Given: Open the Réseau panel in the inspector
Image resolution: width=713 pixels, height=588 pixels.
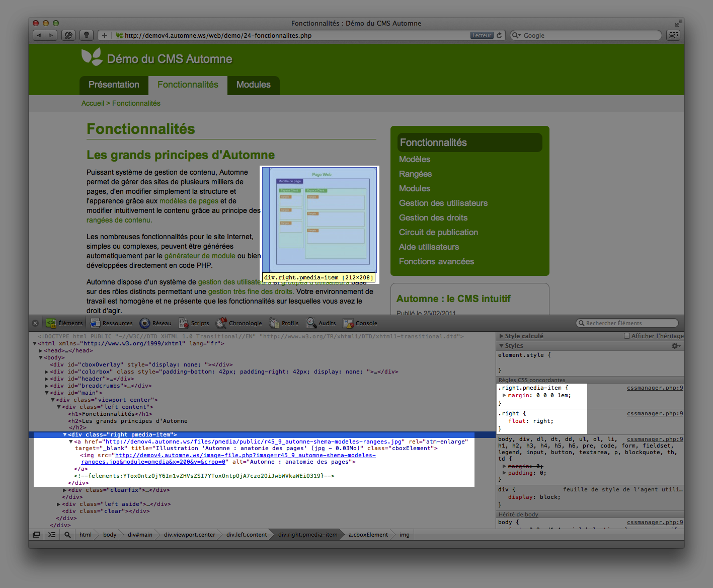Looking at the screenshot, I should tap(155, 323).
